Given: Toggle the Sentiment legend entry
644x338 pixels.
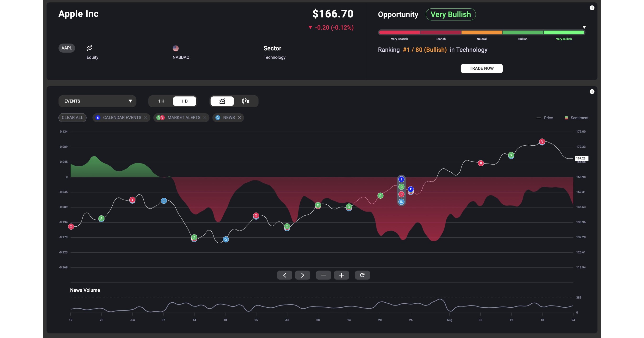Looking at the screenshot, I should [576, 118].
